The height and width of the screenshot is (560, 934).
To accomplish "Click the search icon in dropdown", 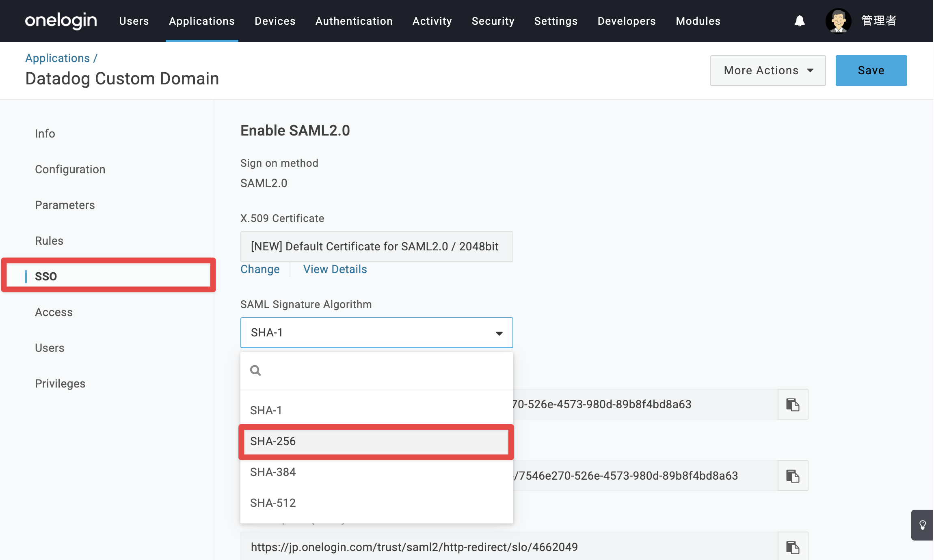I will (x=255, y=370).
